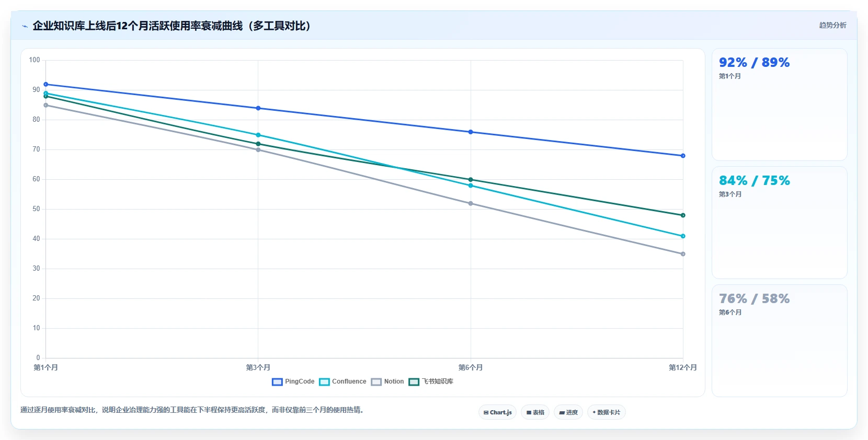Click Notion data point at 第6个月

click(471, 203)
